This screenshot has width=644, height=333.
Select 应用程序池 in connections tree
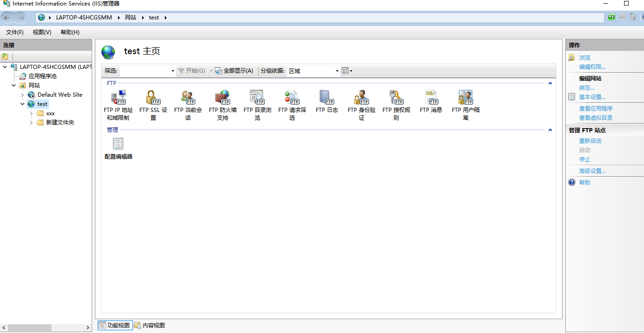point(42,76)
